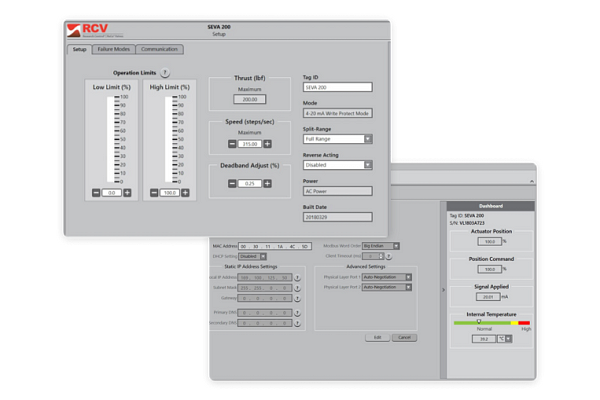This screenshot has width=600, height=400.
Task: Open help for Client Timeout setting
Action: click(388, 256)
